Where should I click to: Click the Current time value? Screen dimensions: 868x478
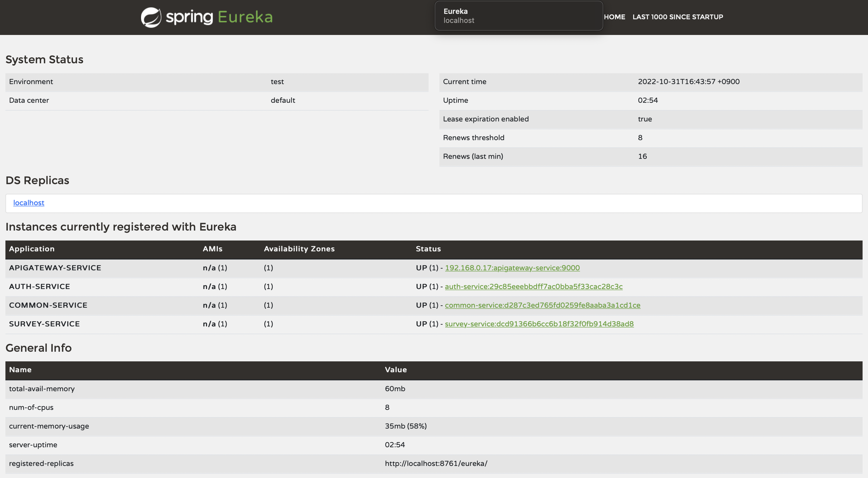[x=688, y=81]
